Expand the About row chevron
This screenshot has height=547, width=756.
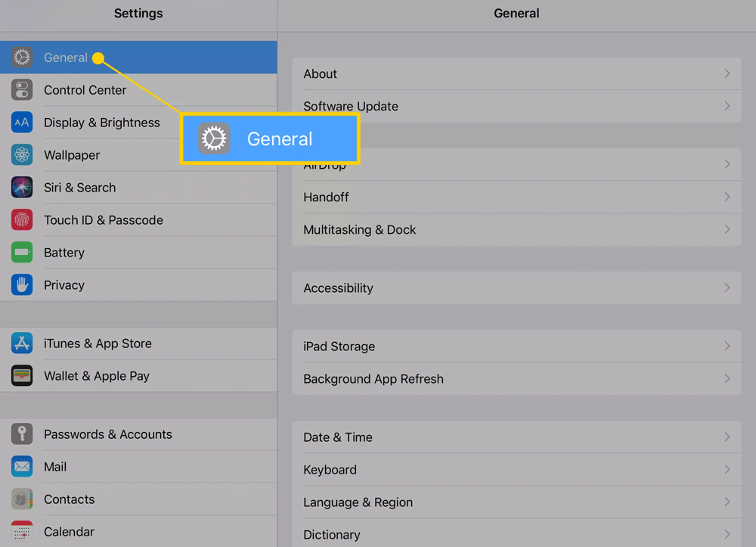tap(727, 74)
